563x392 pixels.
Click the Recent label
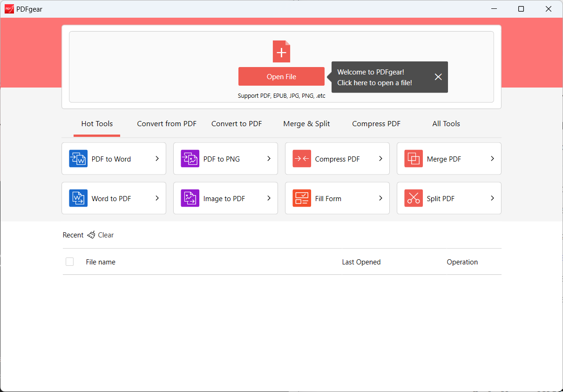[x=73, y=235]
